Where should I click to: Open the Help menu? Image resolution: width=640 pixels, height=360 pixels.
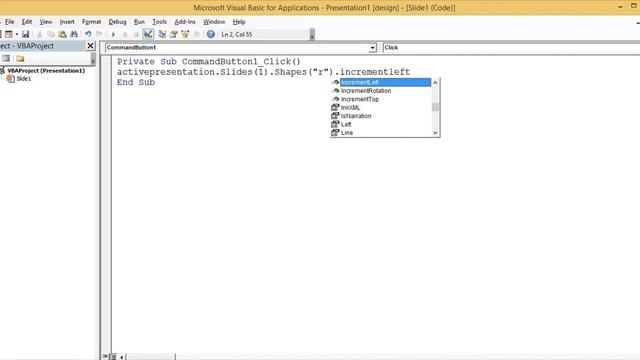point(239,22)
